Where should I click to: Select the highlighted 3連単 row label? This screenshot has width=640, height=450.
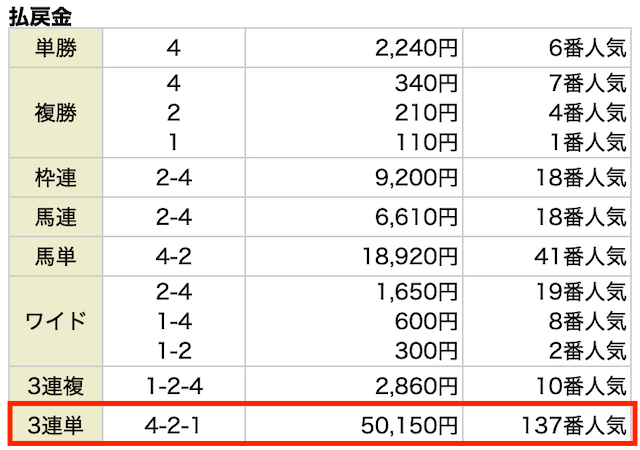56,425
